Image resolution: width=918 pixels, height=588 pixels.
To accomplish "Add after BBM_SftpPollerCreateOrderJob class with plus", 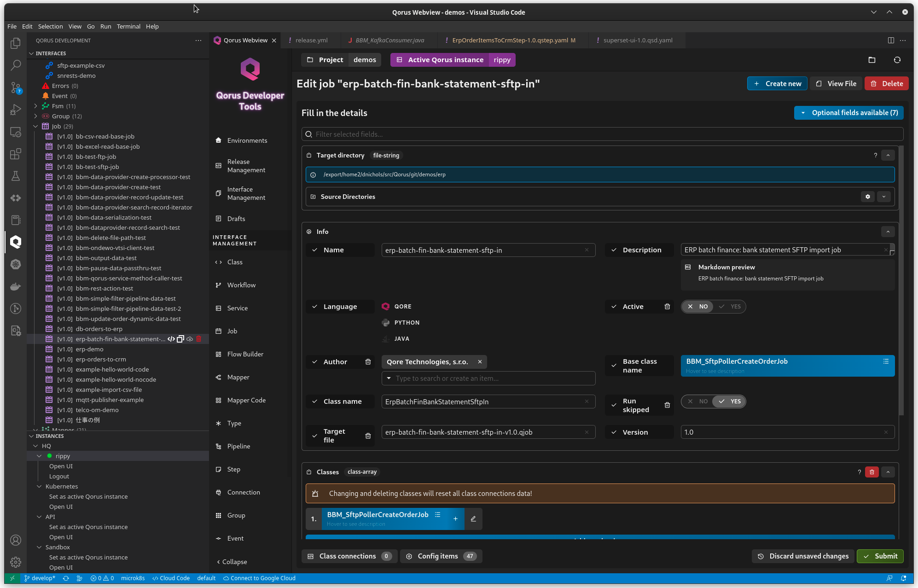I will (455, 519).
